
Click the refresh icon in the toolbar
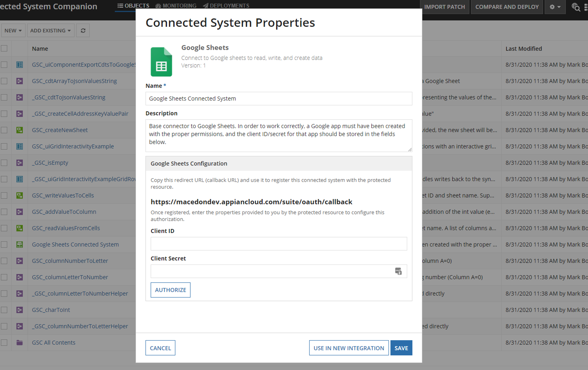(x=83, y=31)
